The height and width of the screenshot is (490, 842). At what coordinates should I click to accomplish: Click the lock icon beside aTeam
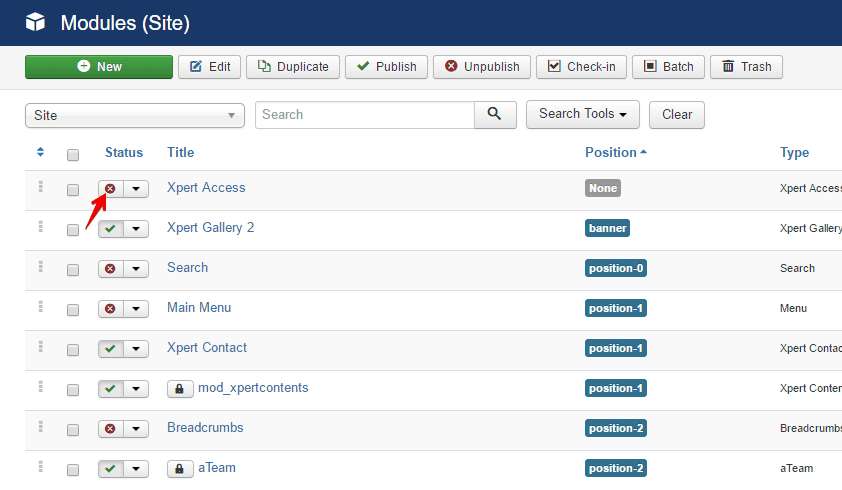(180, 468)
